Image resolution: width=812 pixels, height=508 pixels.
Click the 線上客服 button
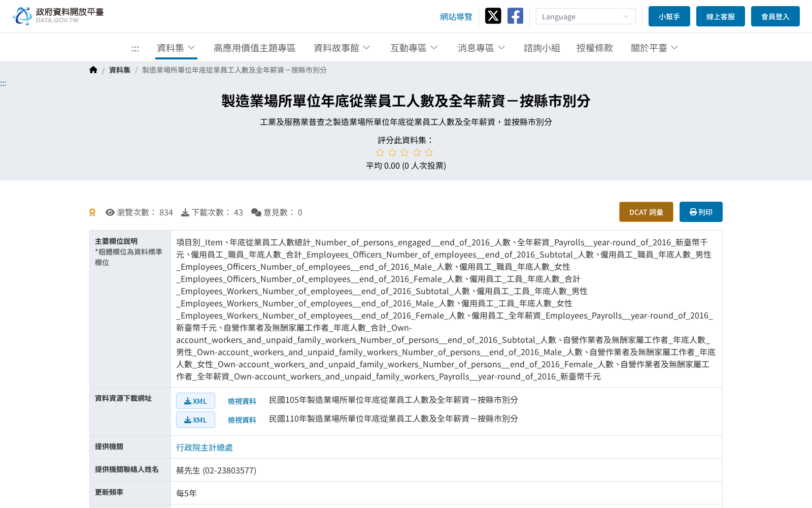[721, 16]
